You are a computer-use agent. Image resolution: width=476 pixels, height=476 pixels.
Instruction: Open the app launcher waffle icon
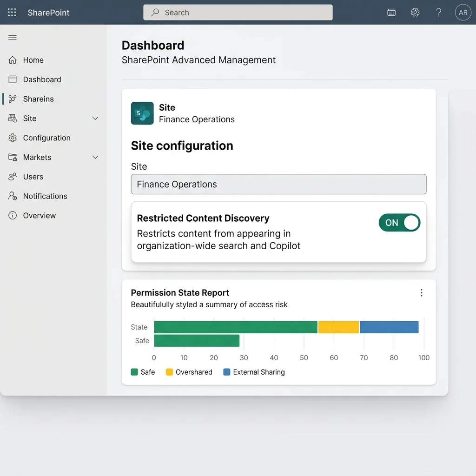[x=12, y=12]
